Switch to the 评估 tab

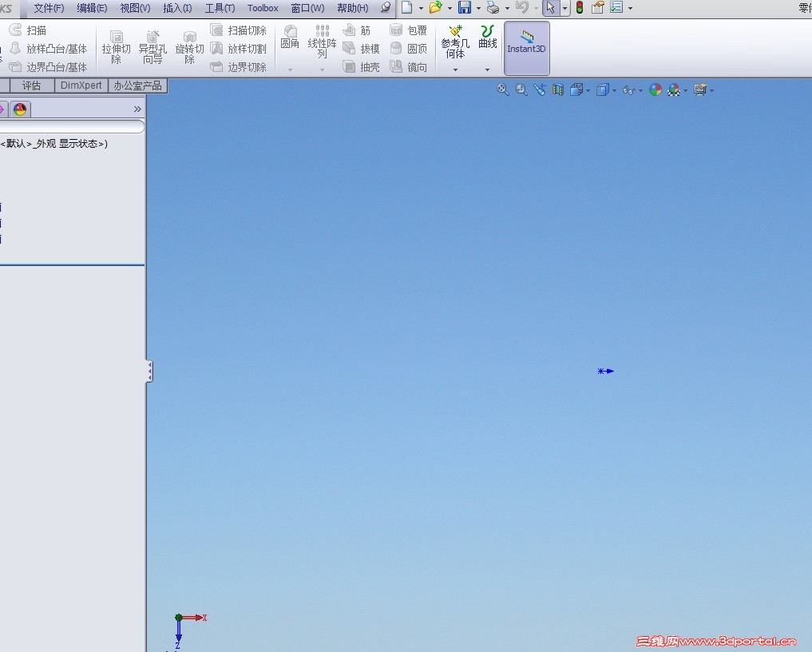[x=31, y=85]
